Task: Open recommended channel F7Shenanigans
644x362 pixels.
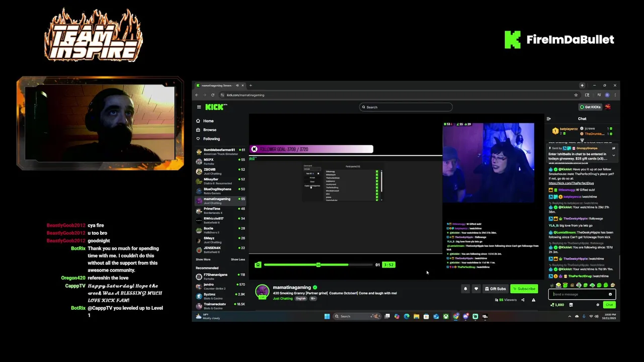Action: (220, 276)
